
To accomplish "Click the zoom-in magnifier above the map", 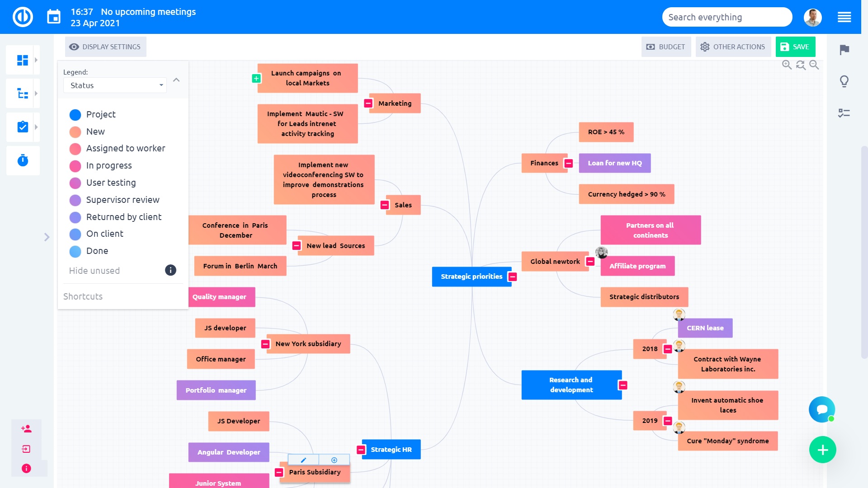I will coord(786,65).
